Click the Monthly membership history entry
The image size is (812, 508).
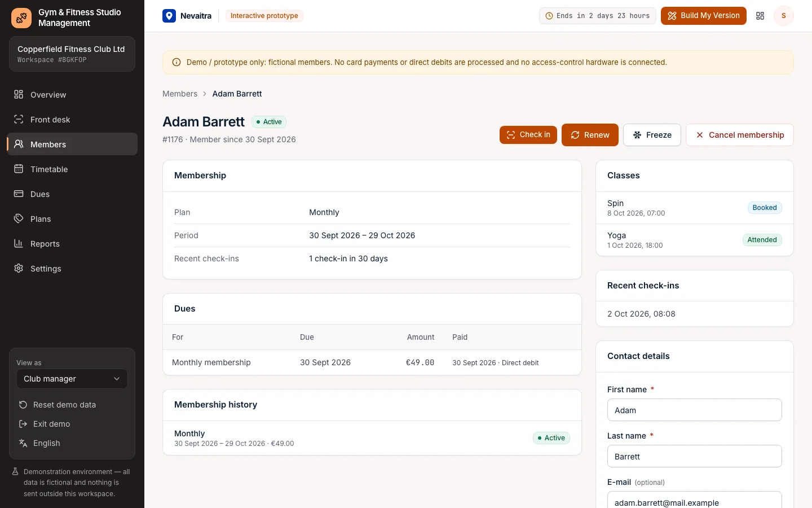pos(372,438)
